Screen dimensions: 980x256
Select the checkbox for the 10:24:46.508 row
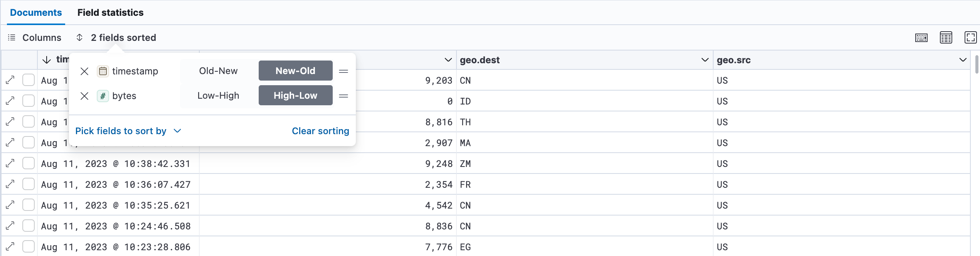(x=29, y=226)
